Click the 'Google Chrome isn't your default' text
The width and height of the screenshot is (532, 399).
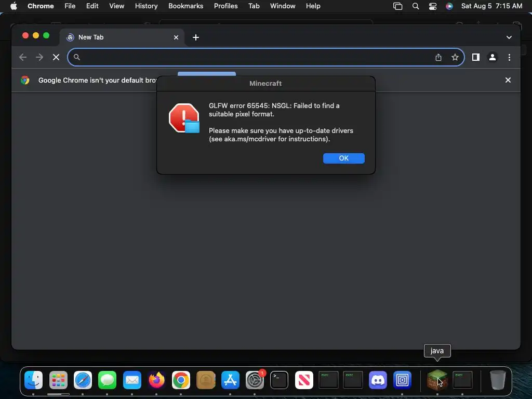97,81
